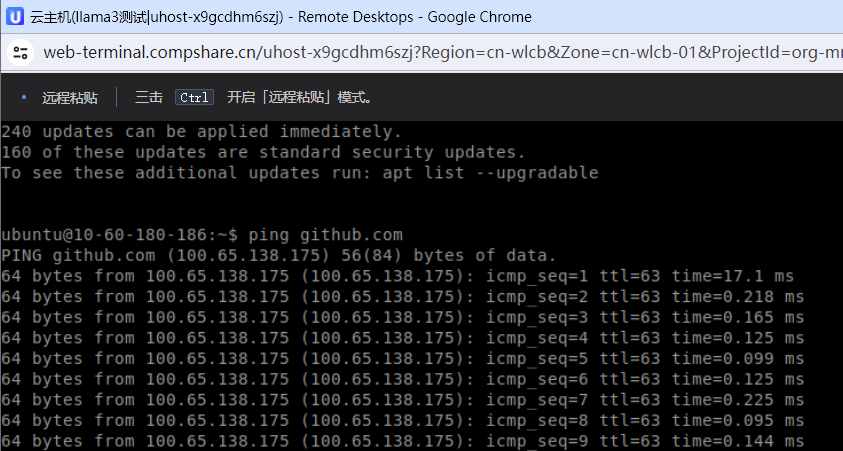Open the site information icon beside the URL
Image resolution: width=843 pixels, height=451 pixels.
[x=20, y=53]
